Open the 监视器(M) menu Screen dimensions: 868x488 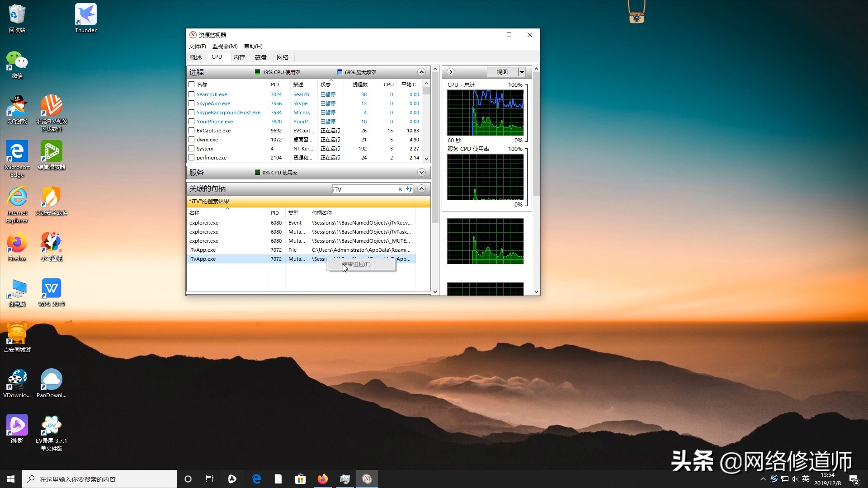click(x=225, y=46)
